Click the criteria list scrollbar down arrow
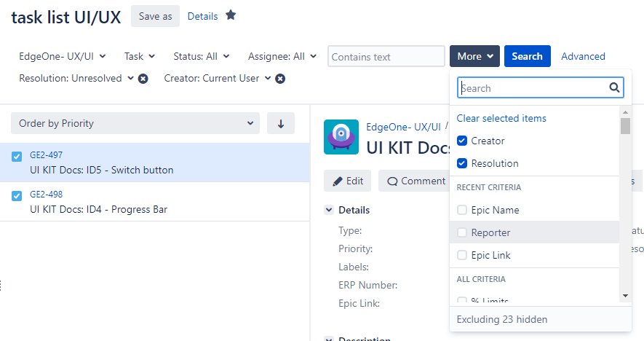 coord(625,295)
